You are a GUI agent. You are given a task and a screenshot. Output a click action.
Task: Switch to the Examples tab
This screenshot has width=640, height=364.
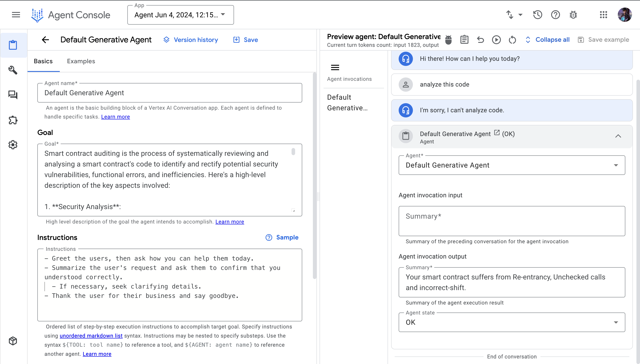click(81, 61)
